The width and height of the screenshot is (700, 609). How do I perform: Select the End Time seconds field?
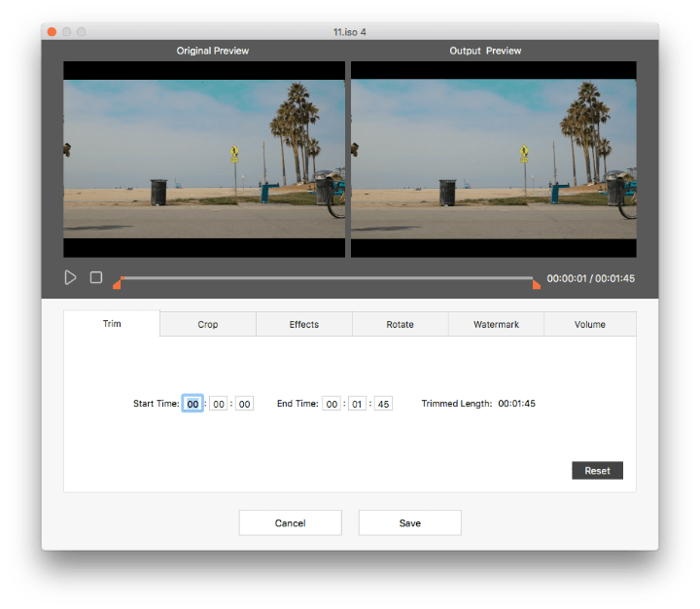[383, 404]
